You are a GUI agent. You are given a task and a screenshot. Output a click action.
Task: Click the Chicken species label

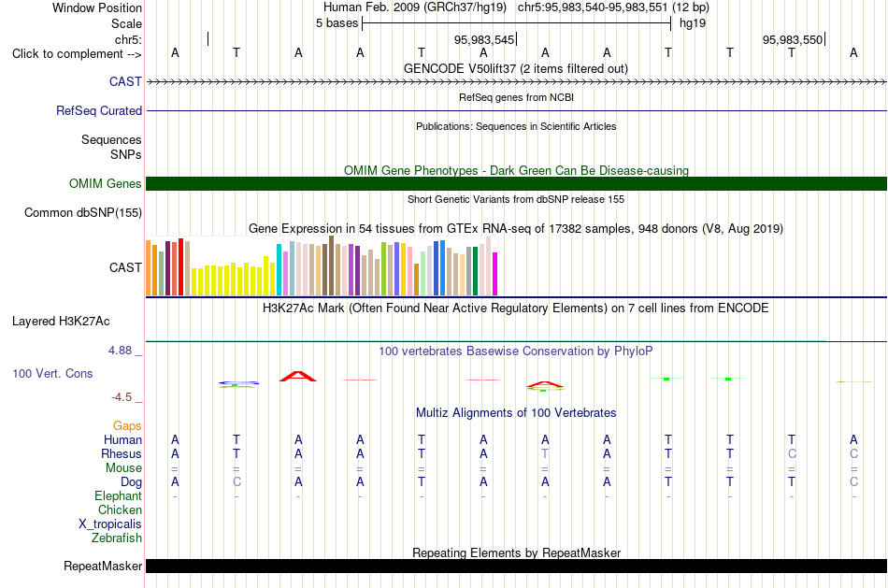coord(120,509)
